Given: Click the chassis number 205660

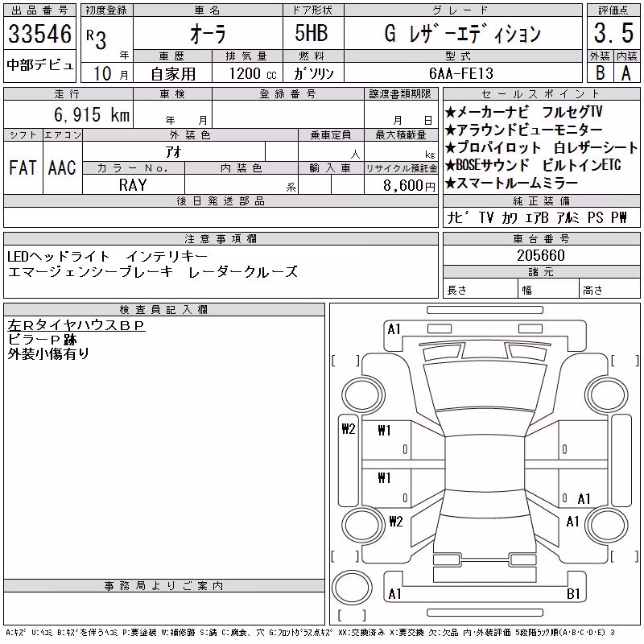Looking at the screenshot, I should coord(541,255).
